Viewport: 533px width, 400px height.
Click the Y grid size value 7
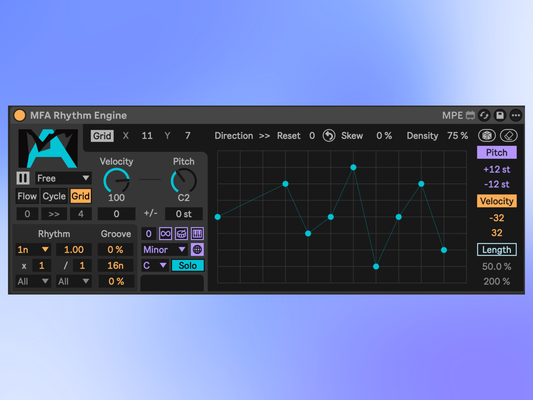[187, 136]
